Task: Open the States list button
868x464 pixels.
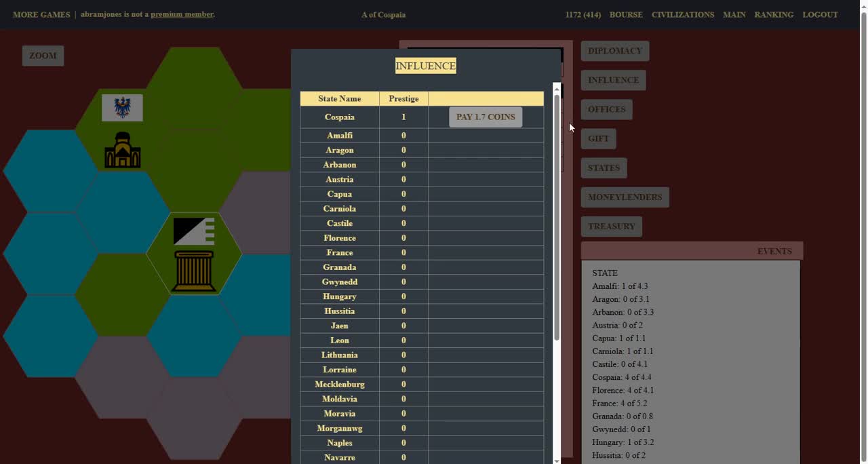Action: point(604,168)
